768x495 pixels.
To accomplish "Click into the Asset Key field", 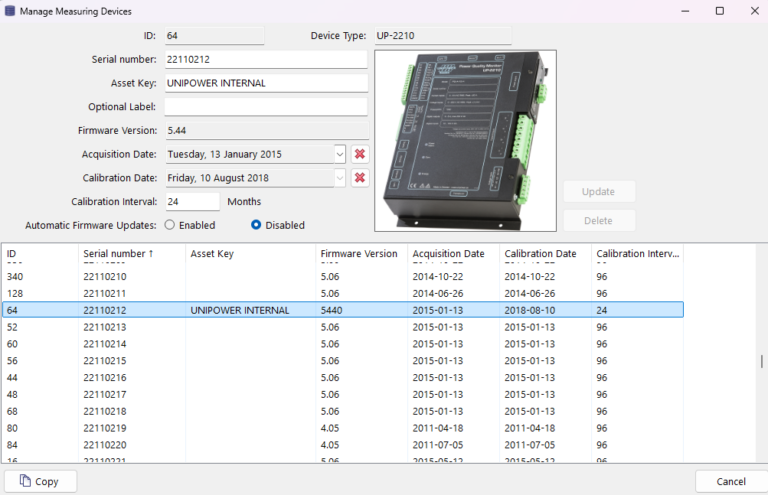I will click(x=266, y=83).
